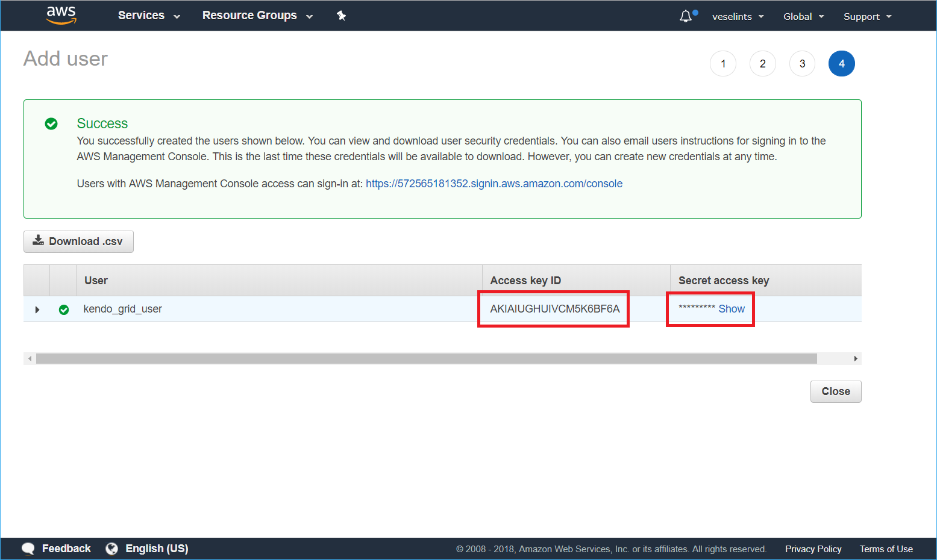Click the horizontal scrollbar below the table
This screenshot has width=937, height=560.
422,358
